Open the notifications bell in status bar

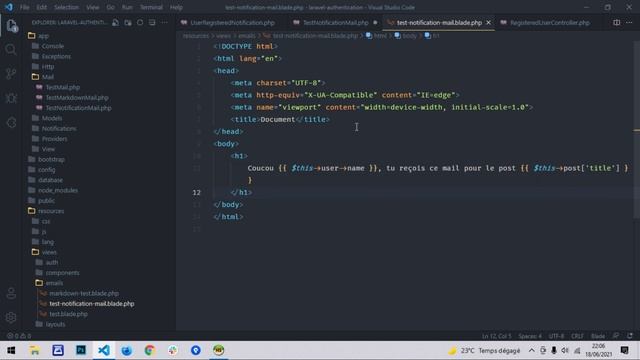[630, 336]
